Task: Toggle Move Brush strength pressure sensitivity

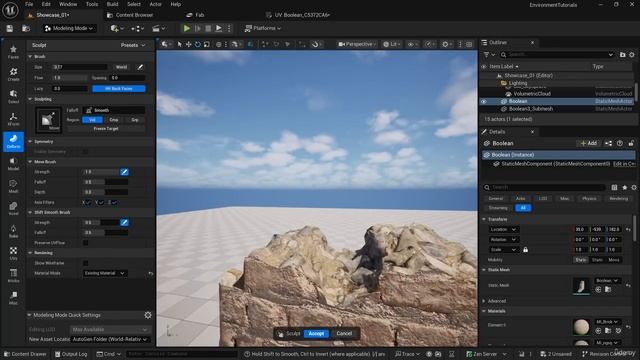Action: tap(124, 172)
